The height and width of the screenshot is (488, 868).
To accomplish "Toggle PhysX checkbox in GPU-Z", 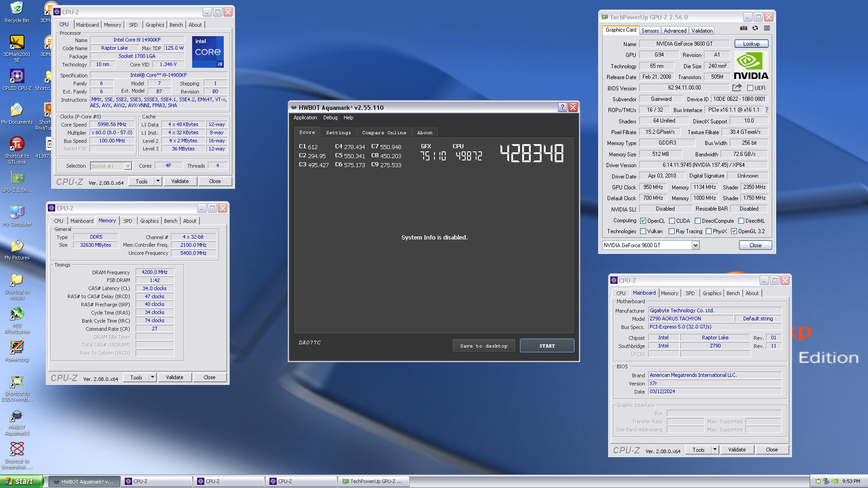I will tap(708, 231).
